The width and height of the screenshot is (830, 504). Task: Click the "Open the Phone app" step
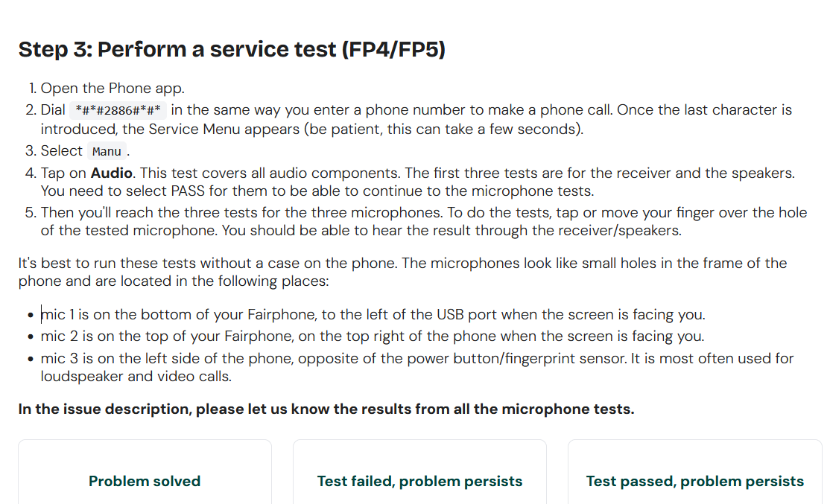(x=112, y=88)
